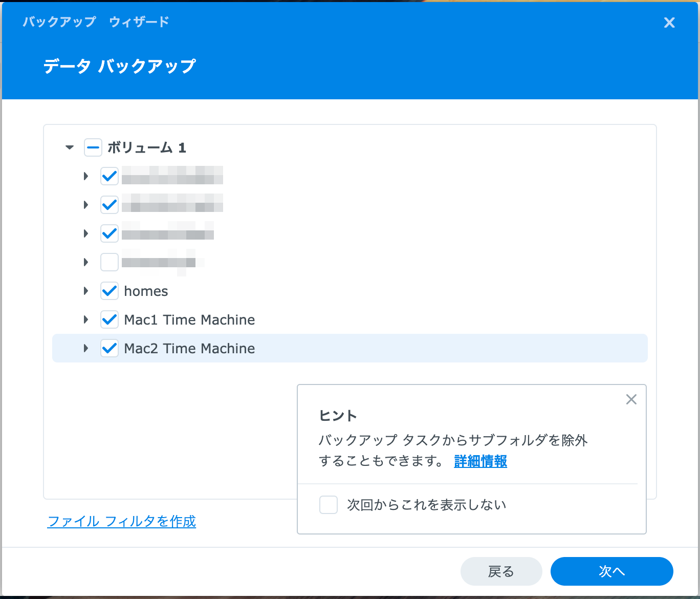
Task: Select the Mac1 Time Machine label
Action: tap(189, 319)
